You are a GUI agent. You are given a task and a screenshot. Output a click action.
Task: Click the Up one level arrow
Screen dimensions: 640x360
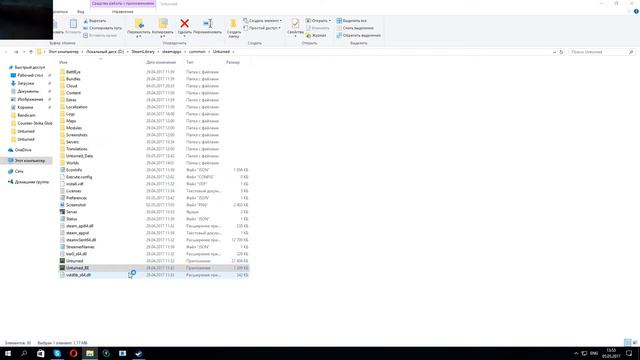click(x=31, y=52)
